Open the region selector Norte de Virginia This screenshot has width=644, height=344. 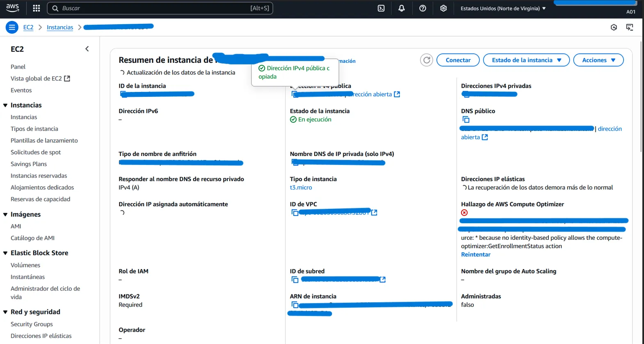tap(503, 8)
